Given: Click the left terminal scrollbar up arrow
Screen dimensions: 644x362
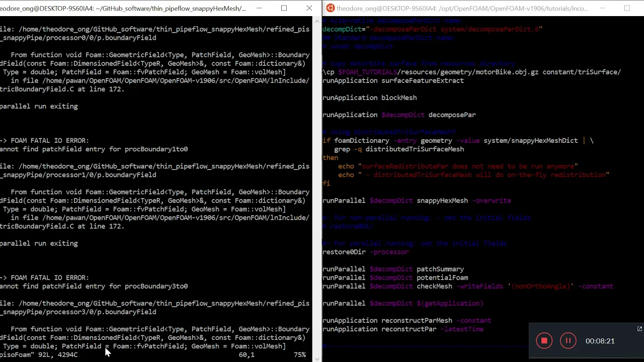Looking at the screenshot, I should (x=317, y=21).
